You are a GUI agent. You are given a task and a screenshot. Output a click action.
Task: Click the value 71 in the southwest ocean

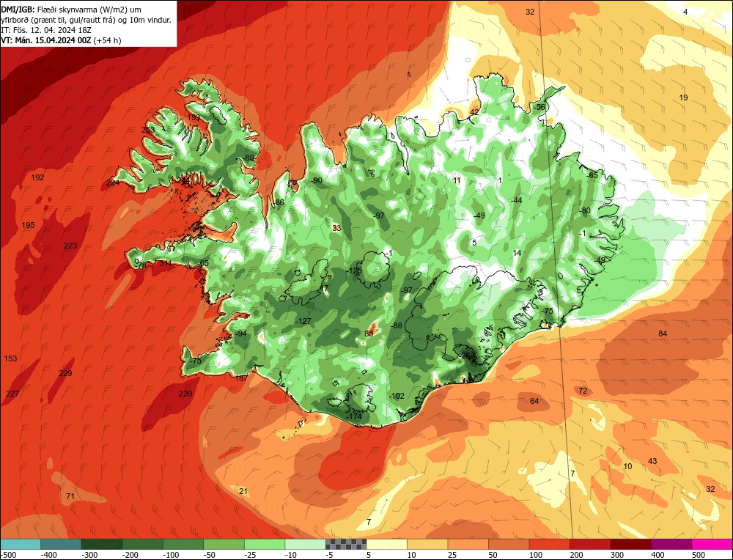click(70, 496)
